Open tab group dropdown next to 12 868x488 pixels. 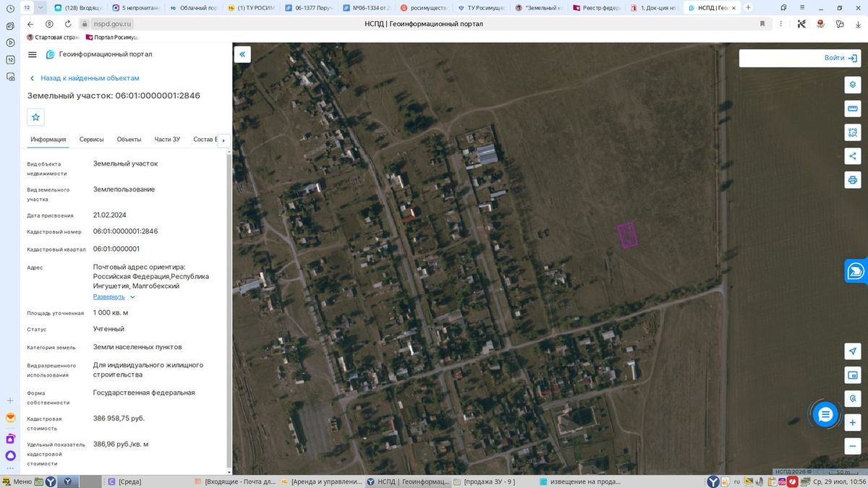point(41,7)
